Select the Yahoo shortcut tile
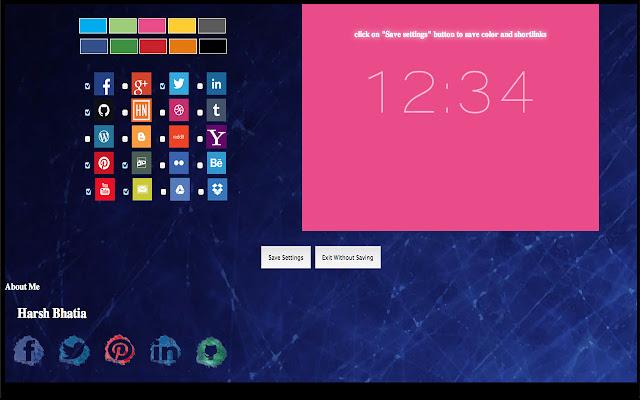Viewport: 640px width, 400px height. click(x=217, y=137)
